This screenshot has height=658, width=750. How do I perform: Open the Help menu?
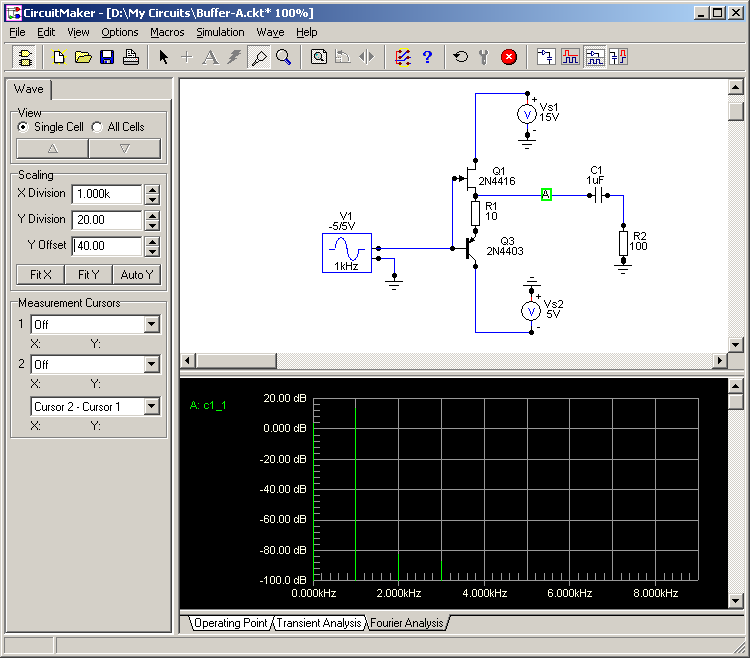tap(307, 33)
